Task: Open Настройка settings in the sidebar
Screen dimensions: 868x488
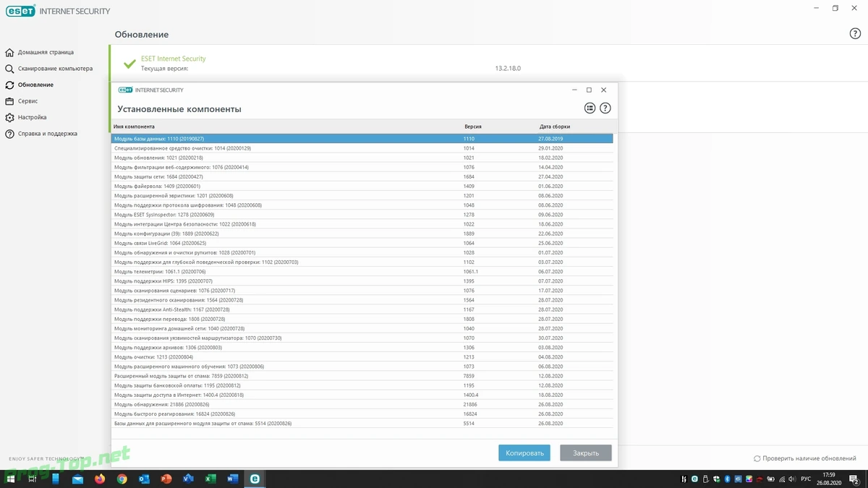Action: (x=32, y=117)
